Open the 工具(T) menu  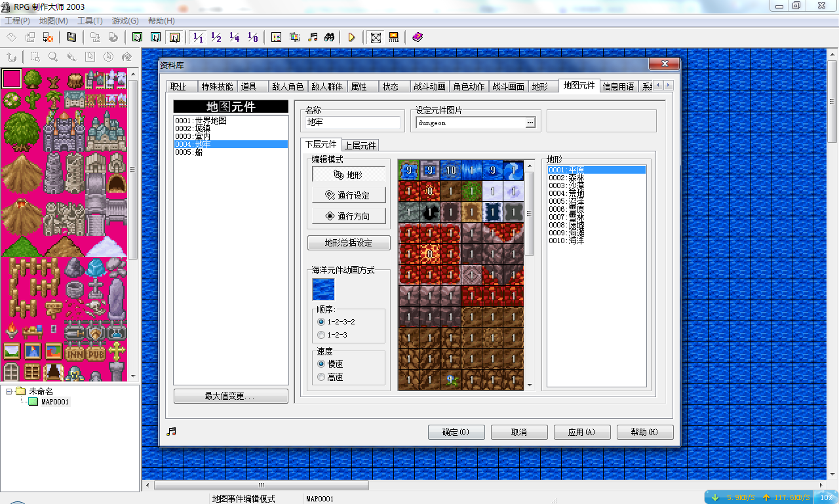coord(90,21)
